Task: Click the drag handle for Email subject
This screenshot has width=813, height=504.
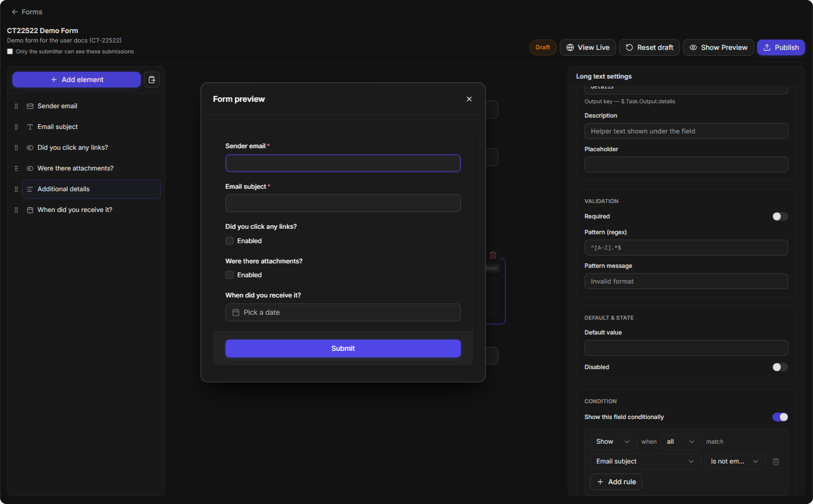Action: click(x=16, y=127)
